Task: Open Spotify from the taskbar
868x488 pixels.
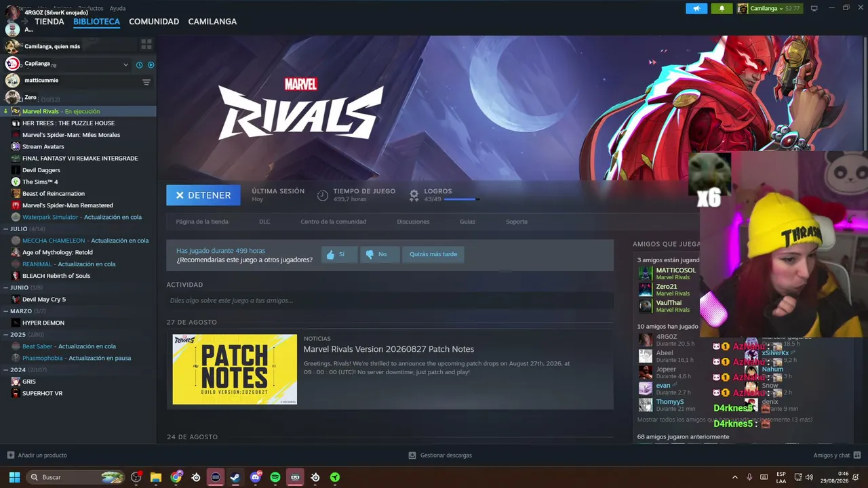Action: (x=275, y=477)
